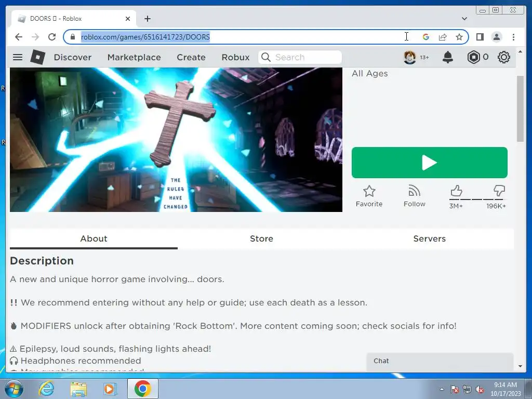
Task: Click Chrome taskbar button
Action: tap(142, 389)
